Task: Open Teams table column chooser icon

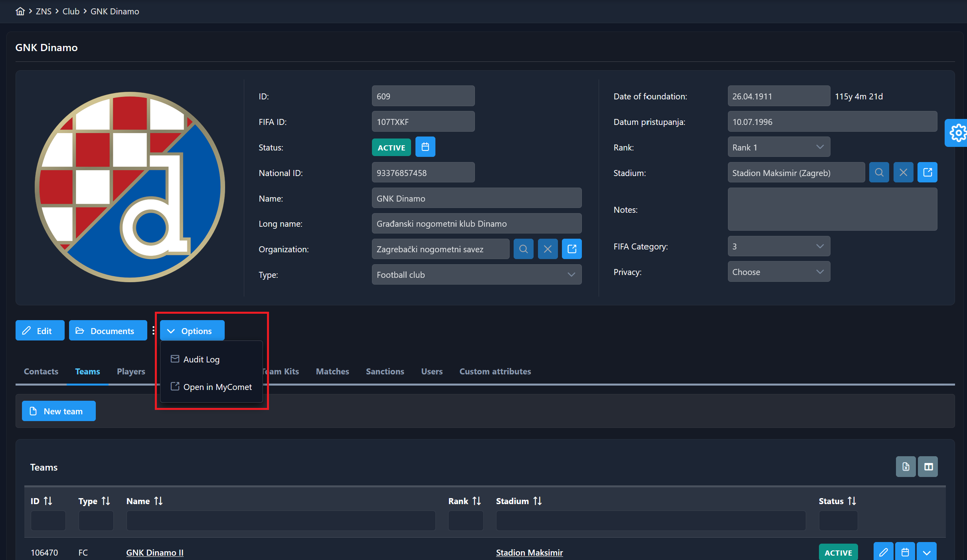Action: [x=928, y=467]
